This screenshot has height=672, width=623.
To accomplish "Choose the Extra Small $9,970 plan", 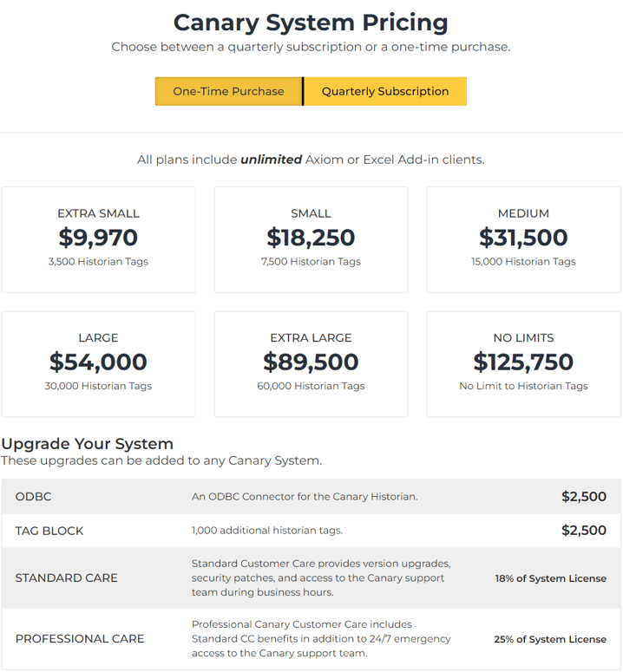I will pos(99,239).
